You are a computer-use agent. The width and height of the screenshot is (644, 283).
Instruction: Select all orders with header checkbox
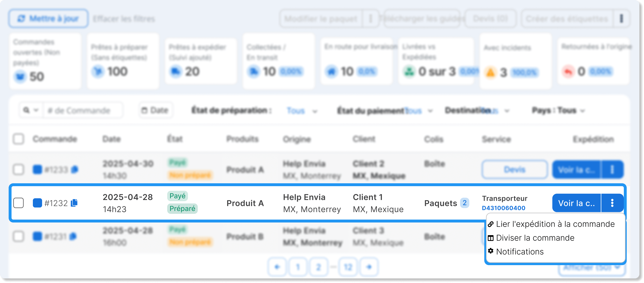pos(18,139)
